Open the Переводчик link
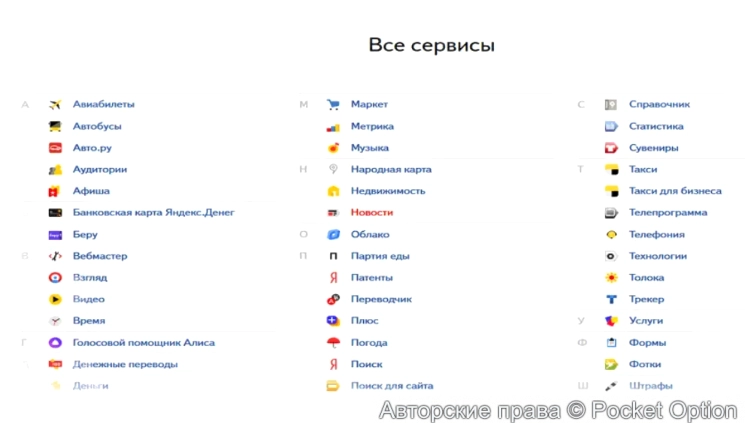Viewport: 745px width, 423px height. [x=381, y=299]
